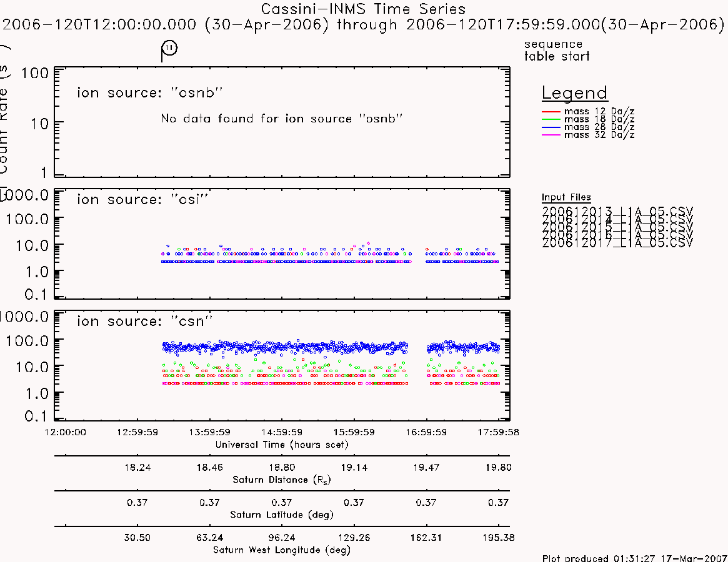
Task: Click the underlined Legend heading
Action: coord(574,93)
